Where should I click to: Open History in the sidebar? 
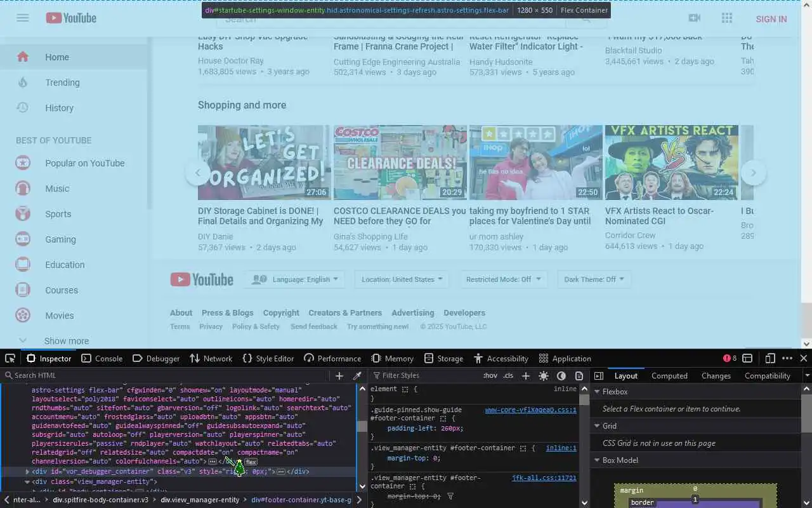(74, 108)
